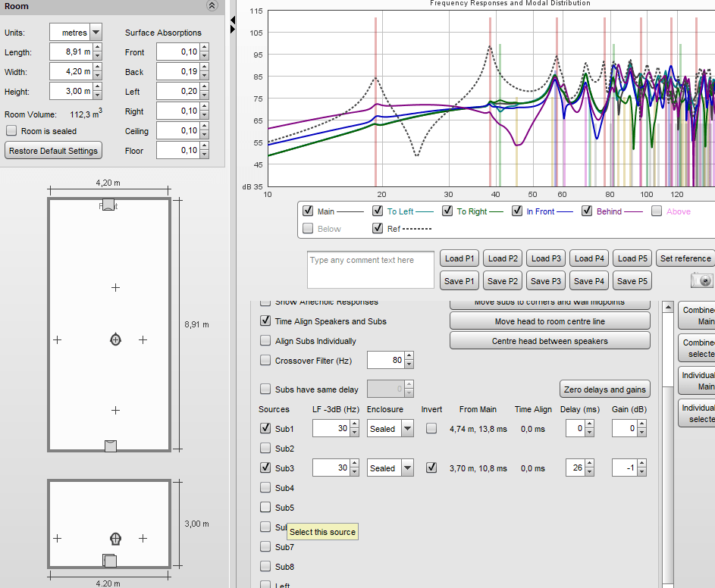Click the camera capture graph icon
Screen dimensions: 715x588
(x=702, y=280)
